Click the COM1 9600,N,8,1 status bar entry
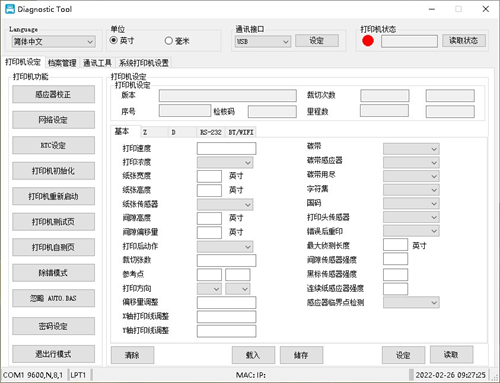 point(33,375)
